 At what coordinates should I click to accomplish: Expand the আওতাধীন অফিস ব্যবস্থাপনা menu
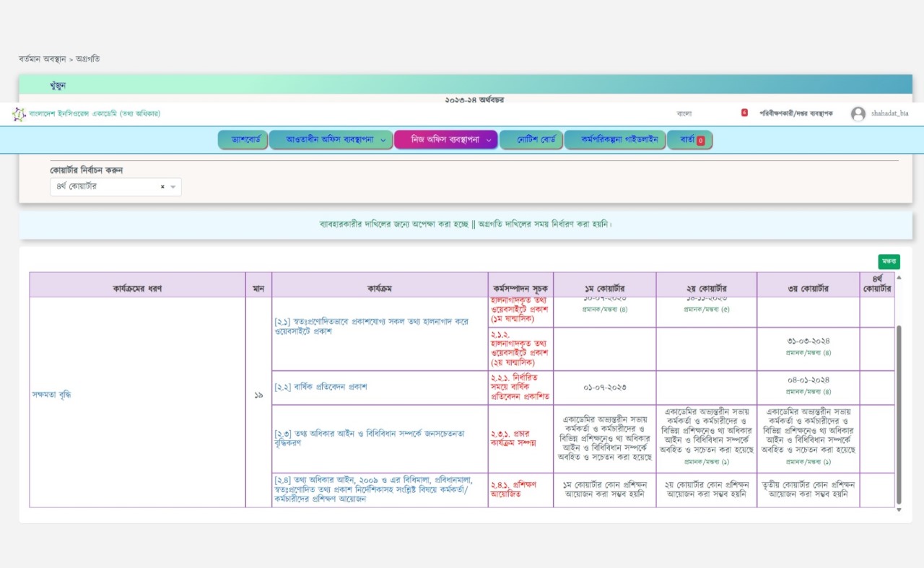coord(330,140)
